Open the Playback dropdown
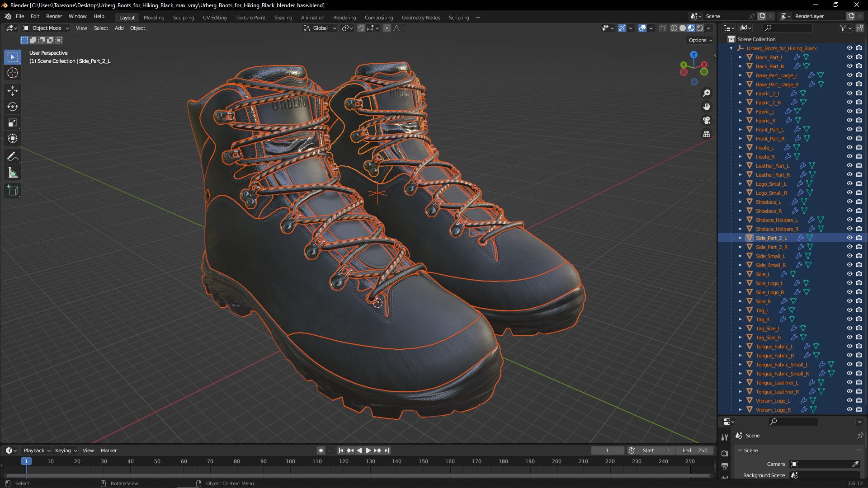The width and height of the screenshot is (868, 488). click(x=37, y=450)
